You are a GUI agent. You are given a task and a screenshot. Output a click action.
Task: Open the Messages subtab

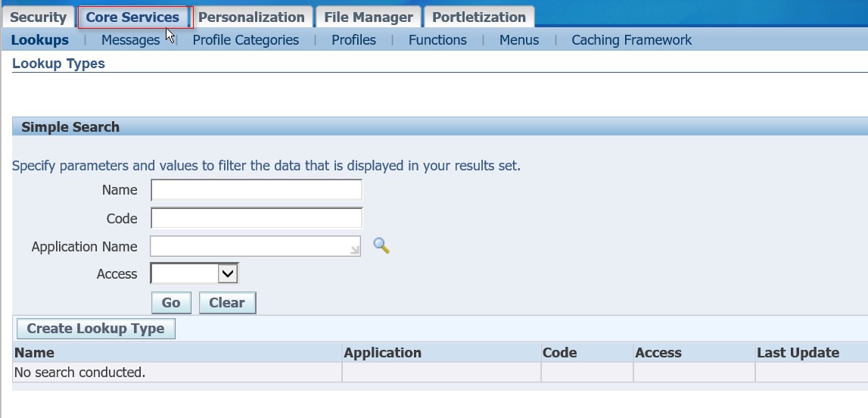coord(130,40)
